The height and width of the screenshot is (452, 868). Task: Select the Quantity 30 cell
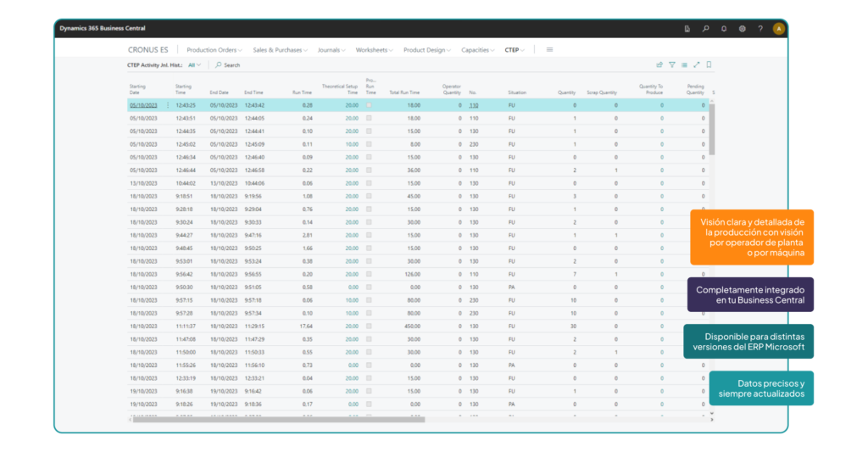coord(573,326)
